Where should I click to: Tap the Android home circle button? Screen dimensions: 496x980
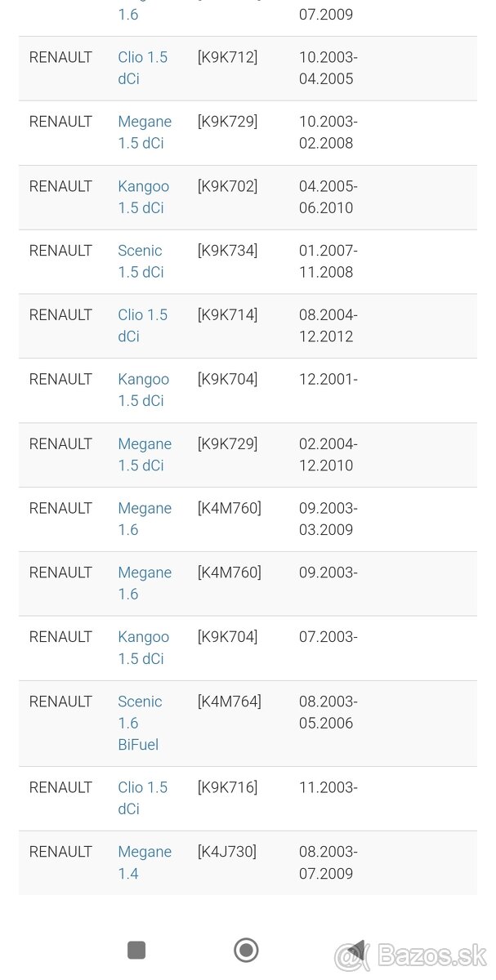246,950
